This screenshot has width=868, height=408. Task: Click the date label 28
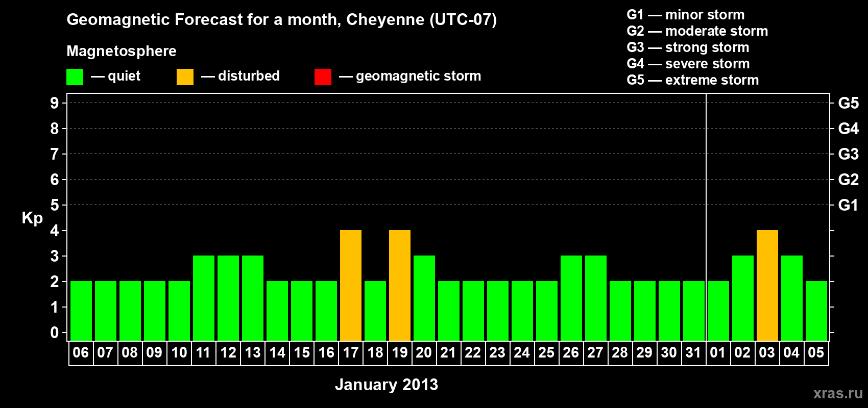tap(620, 353)
